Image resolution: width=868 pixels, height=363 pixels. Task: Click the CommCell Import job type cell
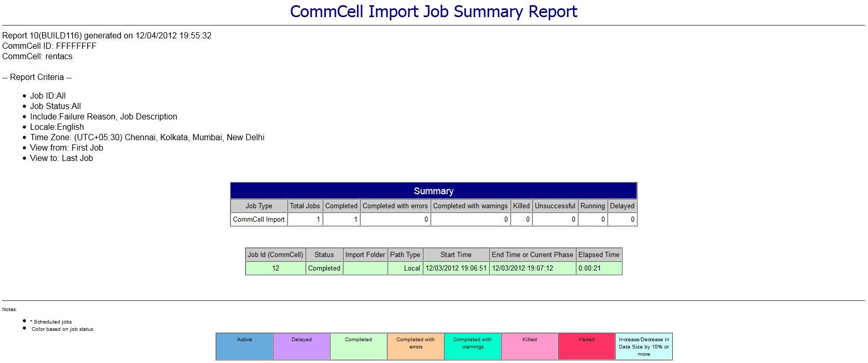259,220
